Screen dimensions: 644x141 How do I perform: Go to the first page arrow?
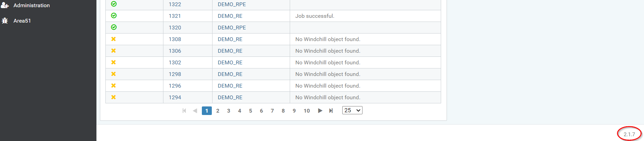(x=184, y=111)
